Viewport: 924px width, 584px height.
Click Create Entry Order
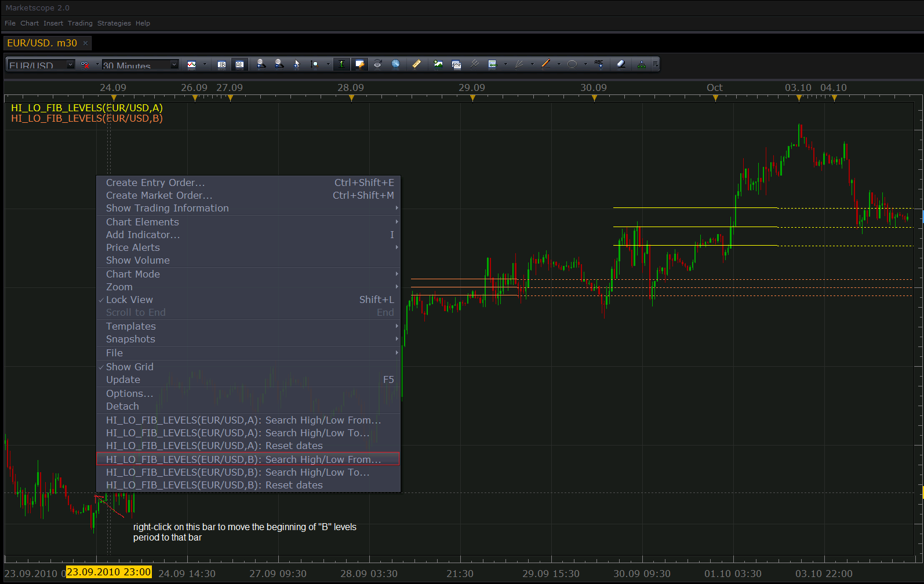(x=248, y=183)
